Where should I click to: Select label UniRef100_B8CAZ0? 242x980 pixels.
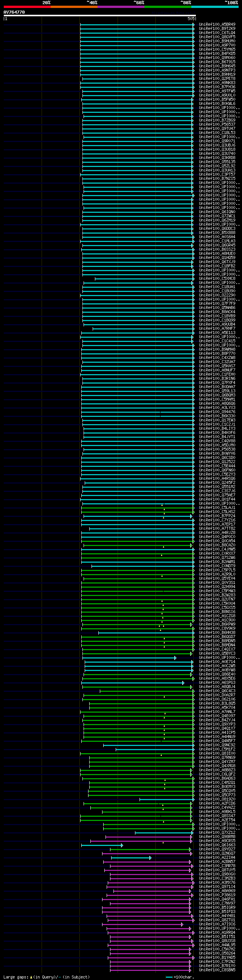[x=217, y=545]
